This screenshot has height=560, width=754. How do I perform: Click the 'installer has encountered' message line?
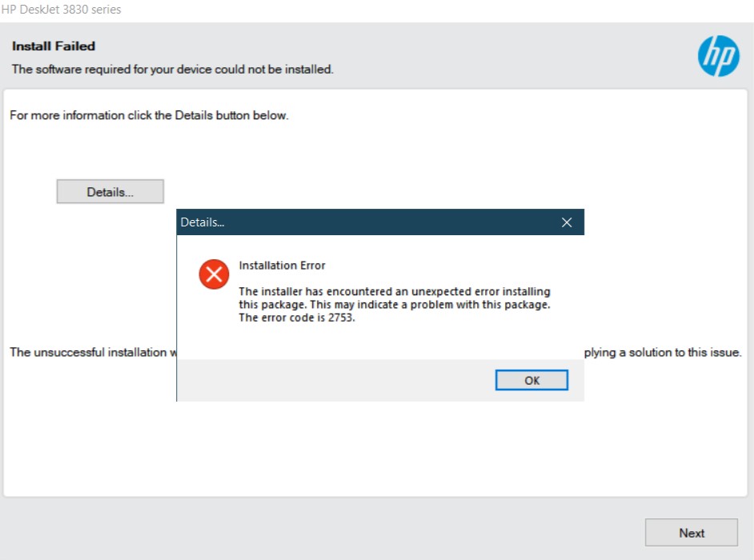394,291
